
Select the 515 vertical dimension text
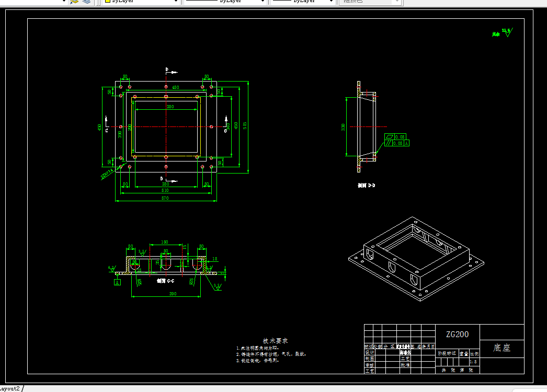pos(245,125)
